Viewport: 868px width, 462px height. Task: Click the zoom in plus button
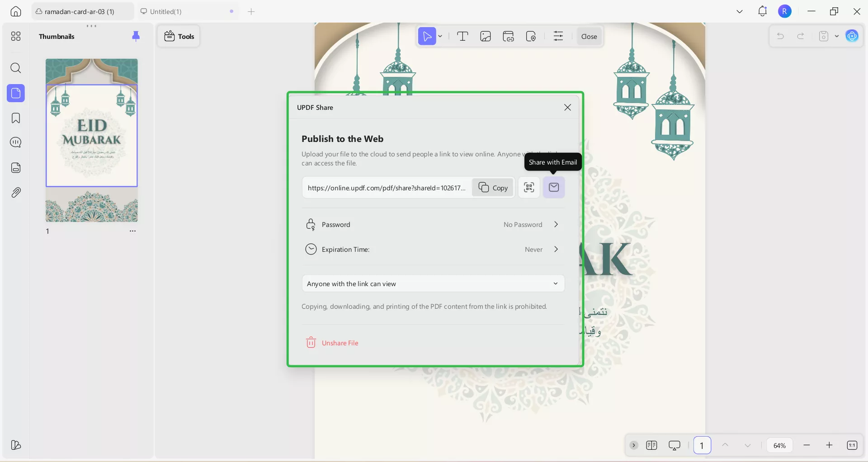coord(829,445)
